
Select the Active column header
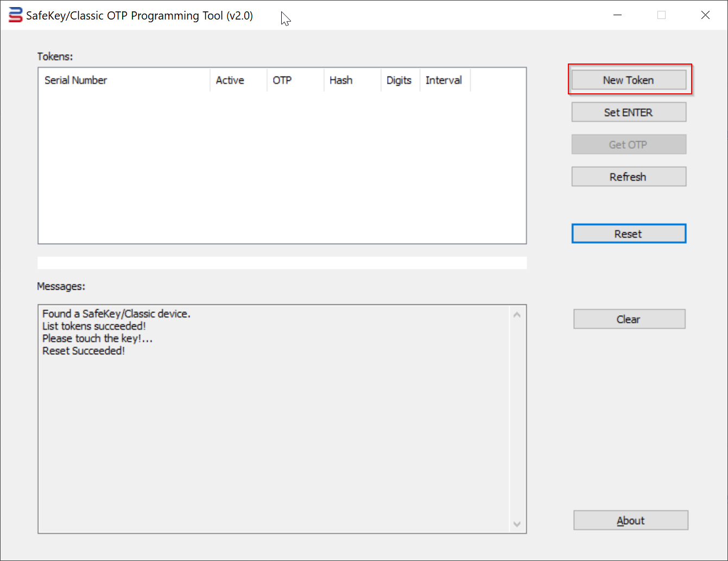click(238, 80)
